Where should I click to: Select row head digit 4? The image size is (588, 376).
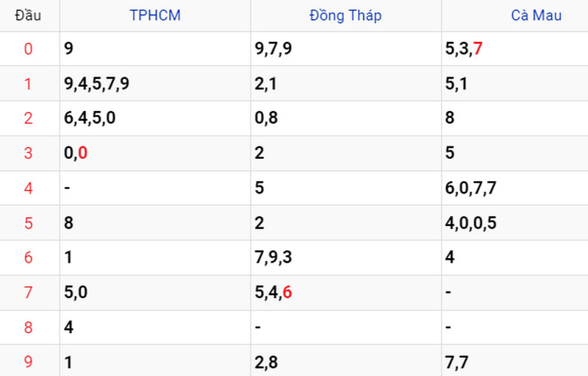(28, 188)
